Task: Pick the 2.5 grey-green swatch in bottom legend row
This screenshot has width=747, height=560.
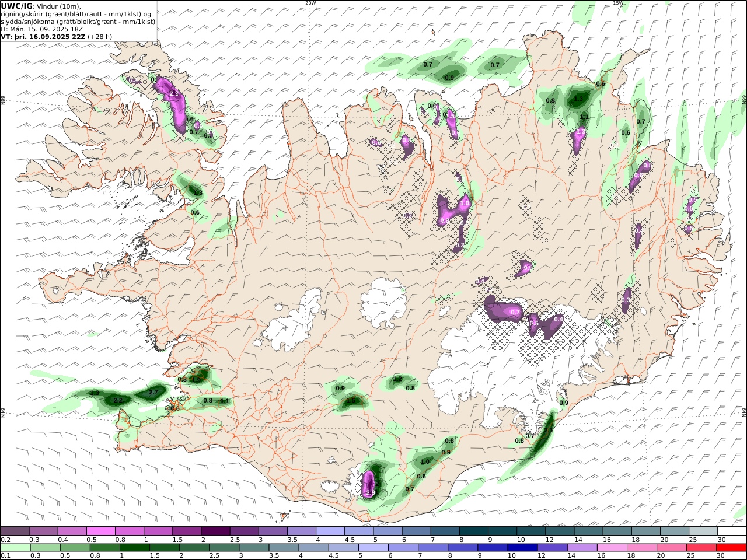Action: pos(224,548)
